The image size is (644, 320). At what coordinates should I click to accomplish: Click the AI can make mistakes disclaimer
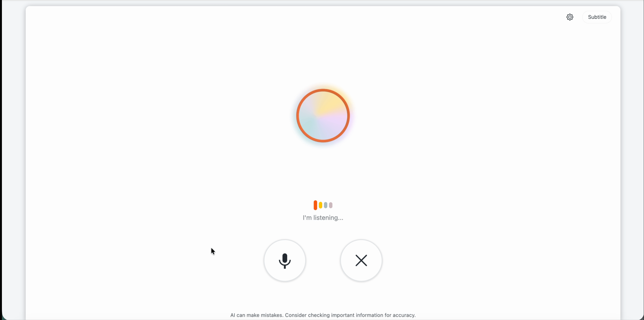coord(323,315)
